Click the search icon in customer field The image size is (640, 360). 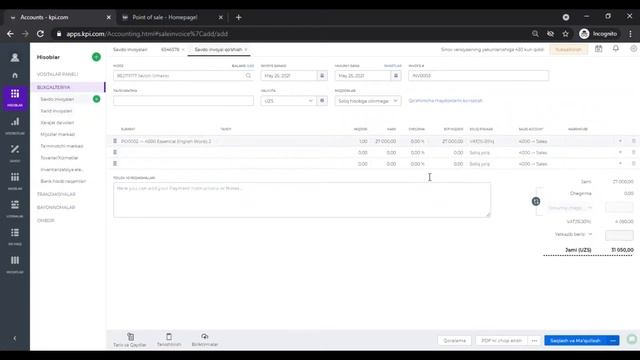[248, 76]
